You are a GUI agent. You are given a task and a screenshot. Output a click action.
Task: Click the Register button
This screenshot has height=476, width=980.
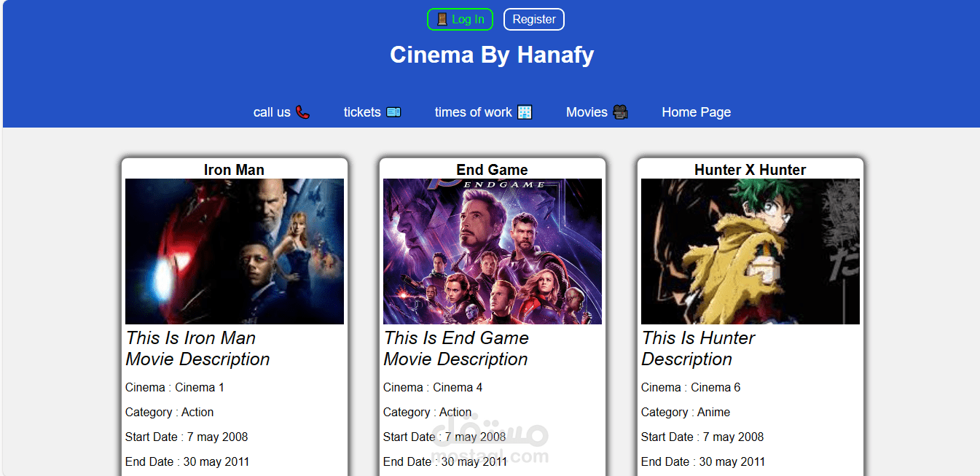tap(534, 20)
